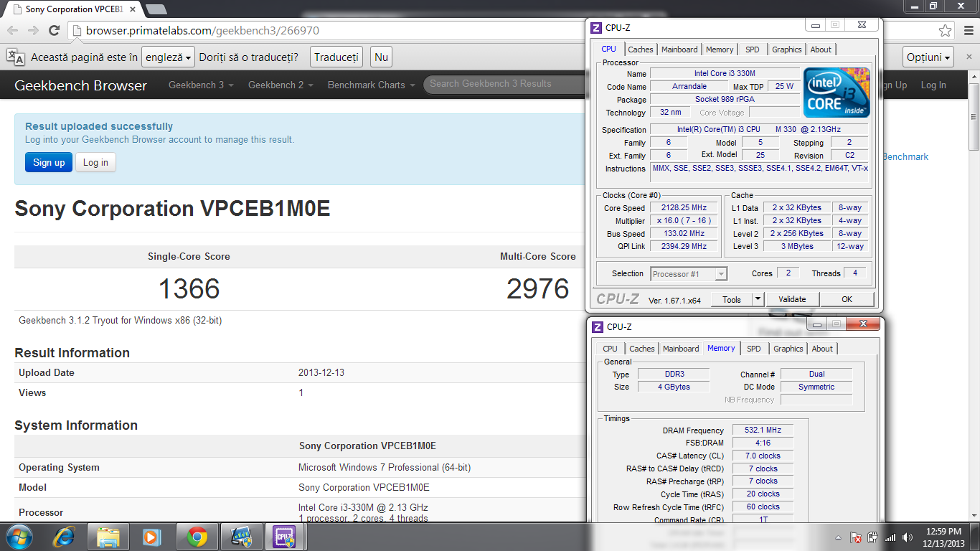Image resolution: width=980 pixels, height=551 pixels.
Task: Open the volume speaker tray icon
Action: click(908, 537)
